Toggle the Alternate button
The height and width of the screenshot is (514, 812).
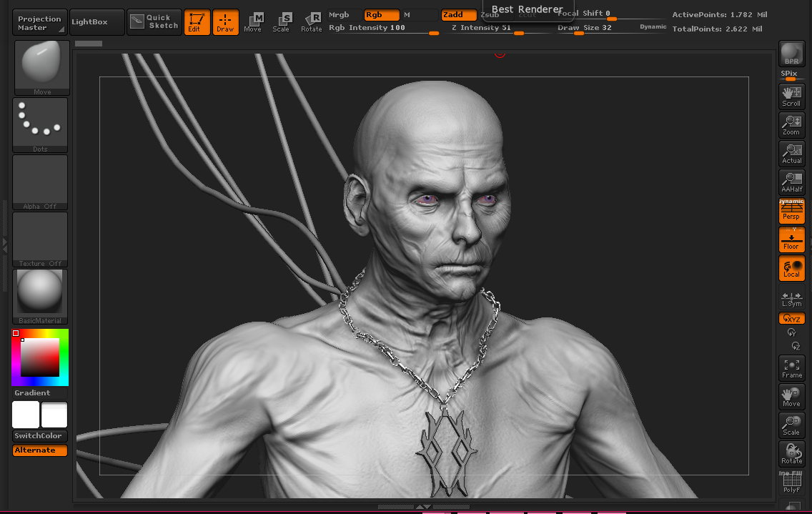[40, 450]
